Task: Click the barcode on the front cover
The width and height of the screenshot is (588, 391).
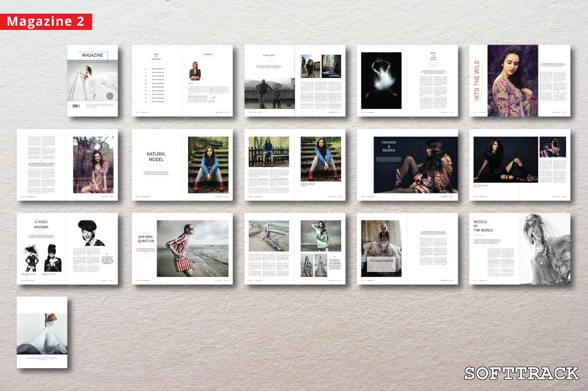Action: click(76, 106)
